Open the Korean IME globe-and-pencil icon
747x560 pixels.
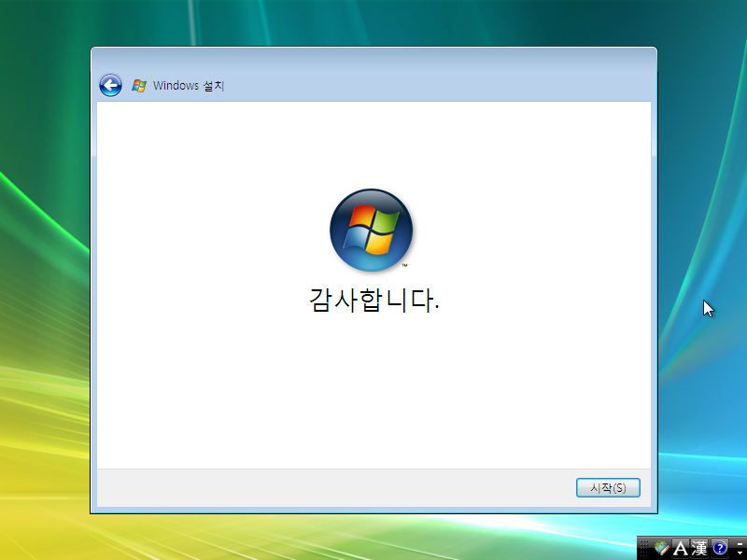click(x=662, y=548)
